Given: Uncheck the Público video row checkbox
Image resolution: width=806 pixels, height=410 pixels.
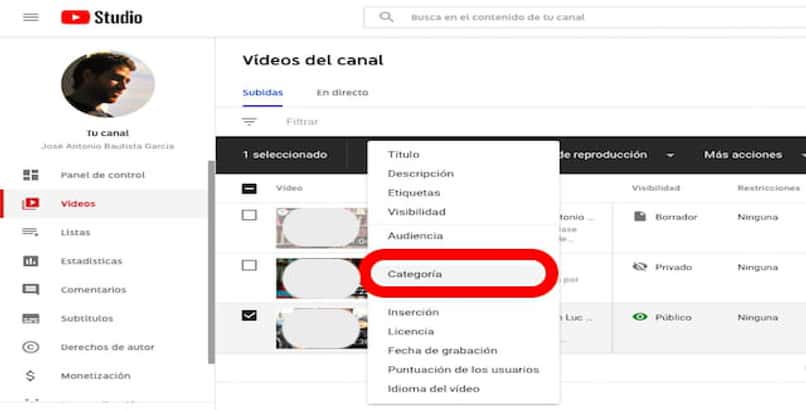Looking at the screenshot, I should [249, 315].
